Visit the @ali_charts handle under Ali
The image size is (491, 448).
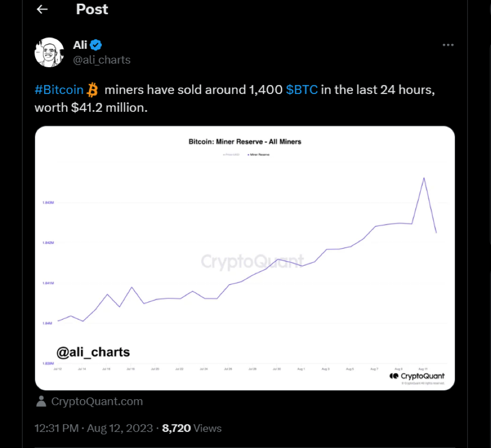coord(102,60)
